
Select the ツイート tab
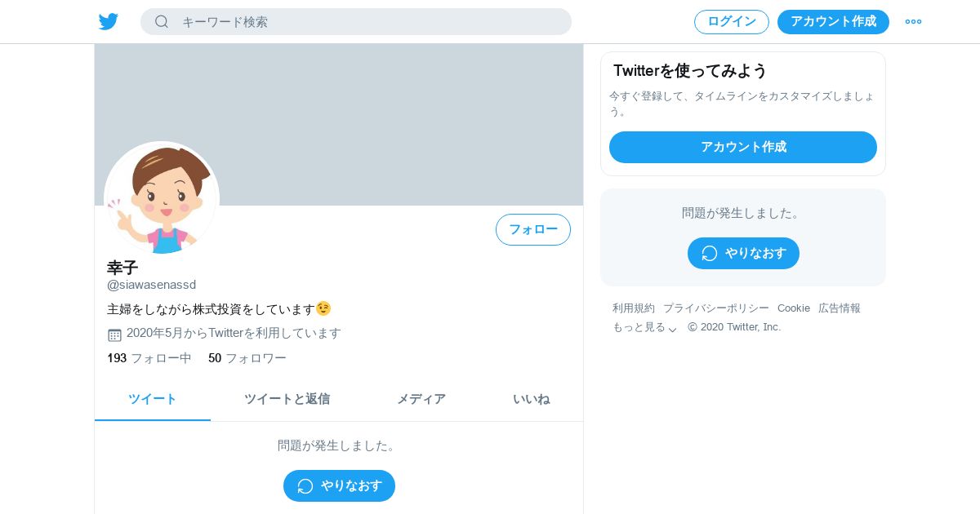coord(153,399)
